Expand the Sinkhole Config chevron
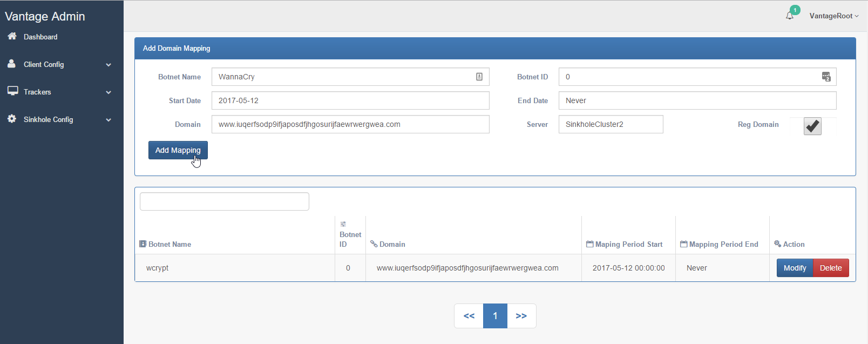The image size is (868, 344). [x=109, y=120]
